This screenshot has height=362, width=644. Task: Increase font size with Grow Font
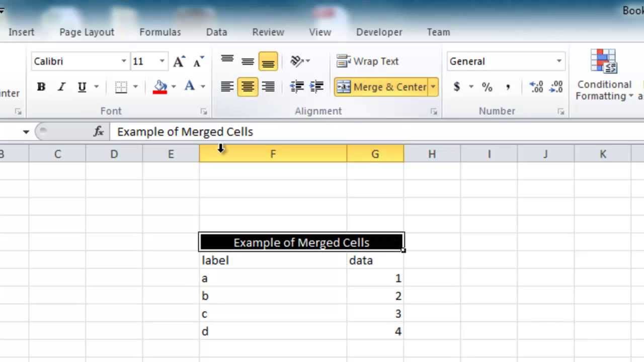(x=179, y=61)
